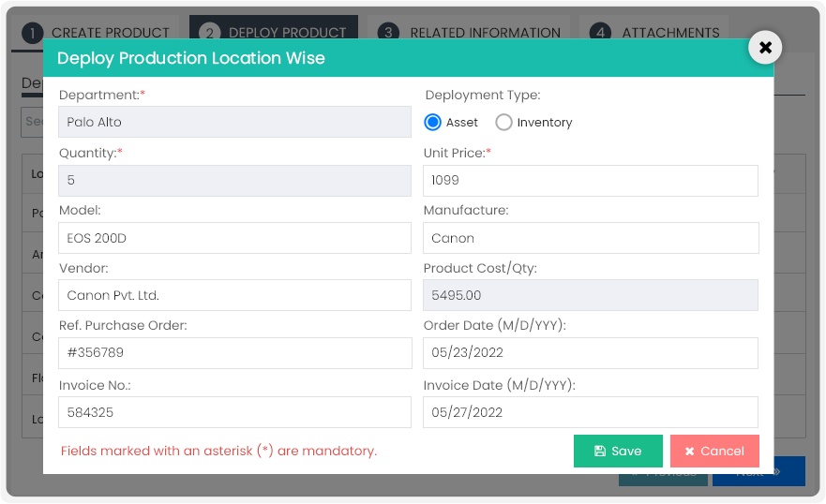Click the step 4 circle icon
Screen dimensions: 826x504
pyautogui.click(x=600, y=32)
